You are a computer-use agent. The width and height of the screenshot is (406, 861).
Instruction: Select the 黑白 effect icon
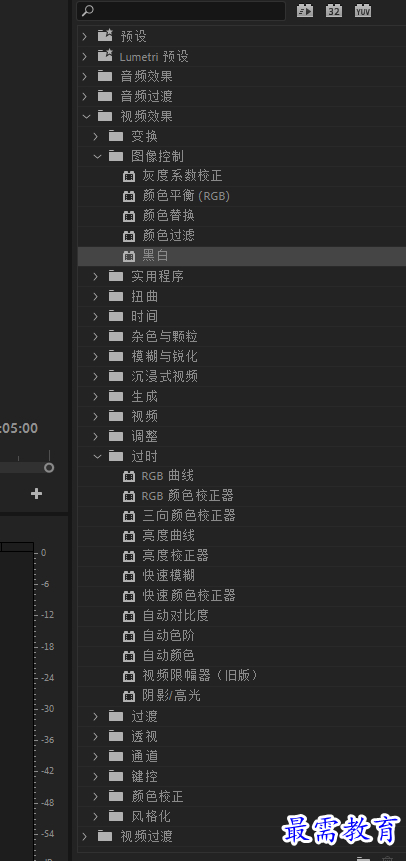[x=129, y=256]
